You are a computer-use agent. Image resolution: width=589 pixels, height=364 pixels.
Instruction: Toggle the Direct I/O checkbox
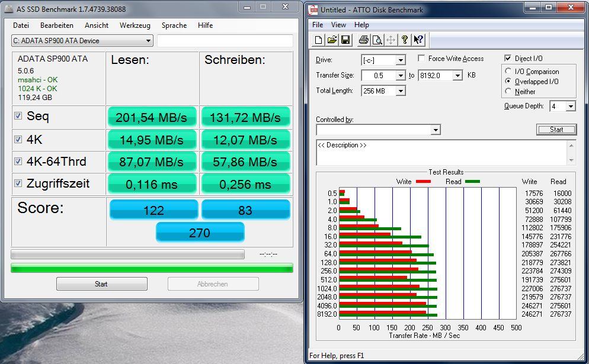[x=508, y=58]
